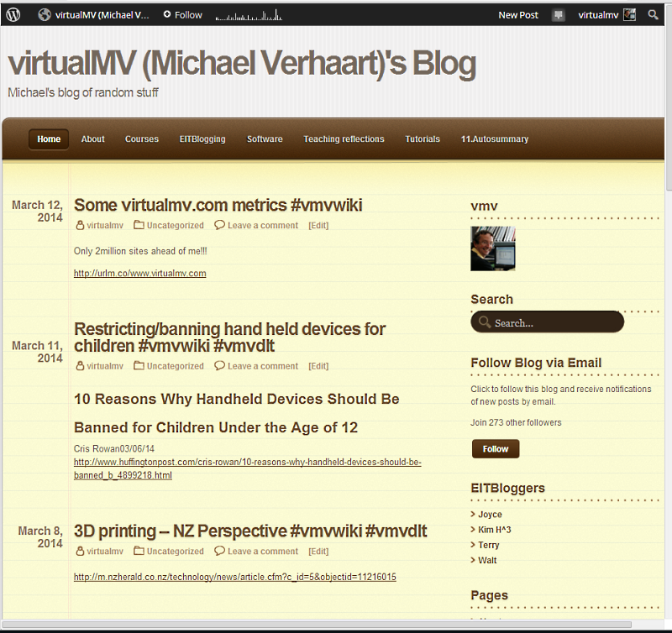The height and width of the screenshot is (633, 672).
Task: Click the comment bubble icon of the handheld devices post
Action: [x=219, y=365]
